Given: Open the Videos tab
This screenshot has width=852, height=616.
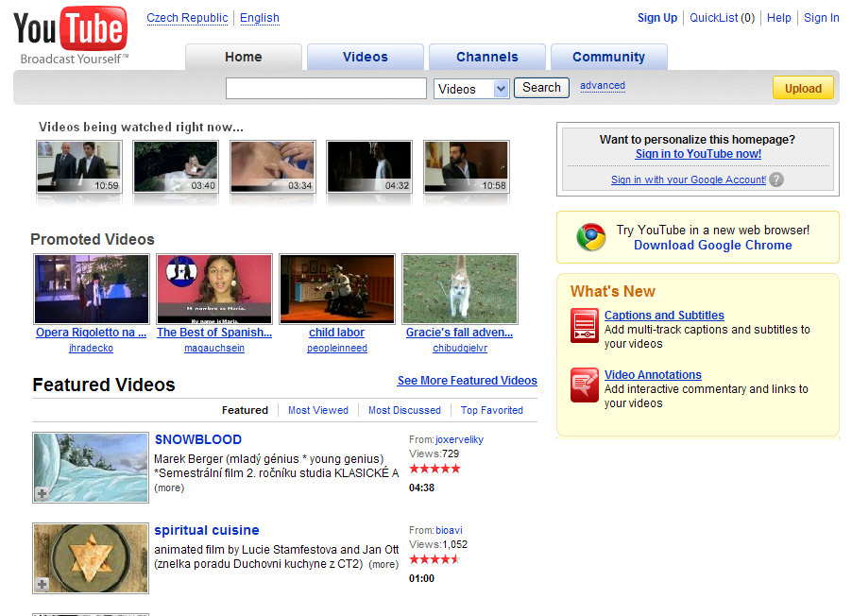Looking at the screenshot, I should (366, 57).
